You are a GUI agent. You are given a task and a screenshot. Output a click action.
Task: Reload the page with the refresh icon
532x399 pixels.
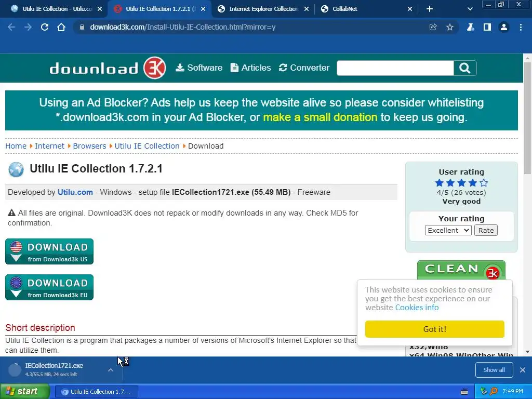pyautogui.click(x=45, y=27)
